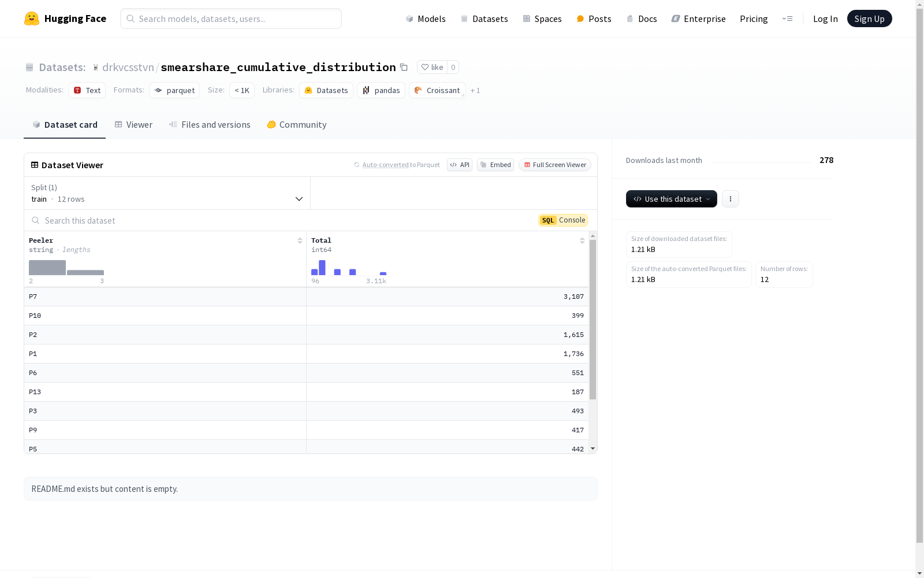Open the three-dot more options menu
This screenshot has height=578, width=924.
(x=731, y=199)
